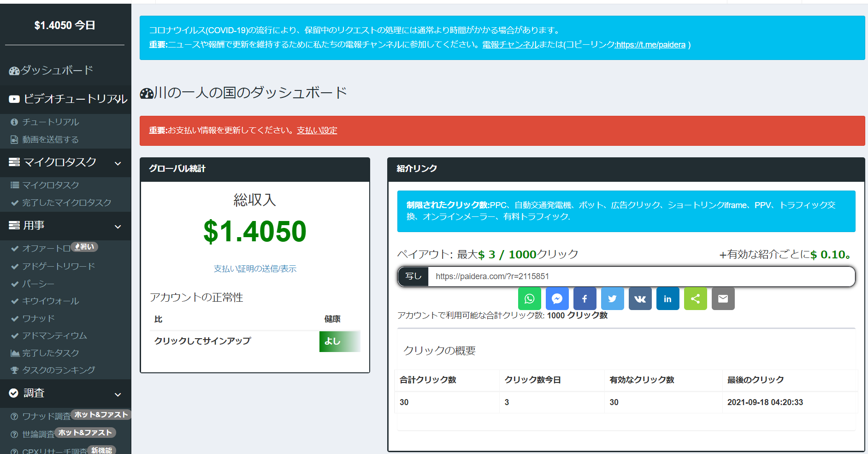Click the 最後のクリック column header

pyautogui.click(x=756, y=380)
